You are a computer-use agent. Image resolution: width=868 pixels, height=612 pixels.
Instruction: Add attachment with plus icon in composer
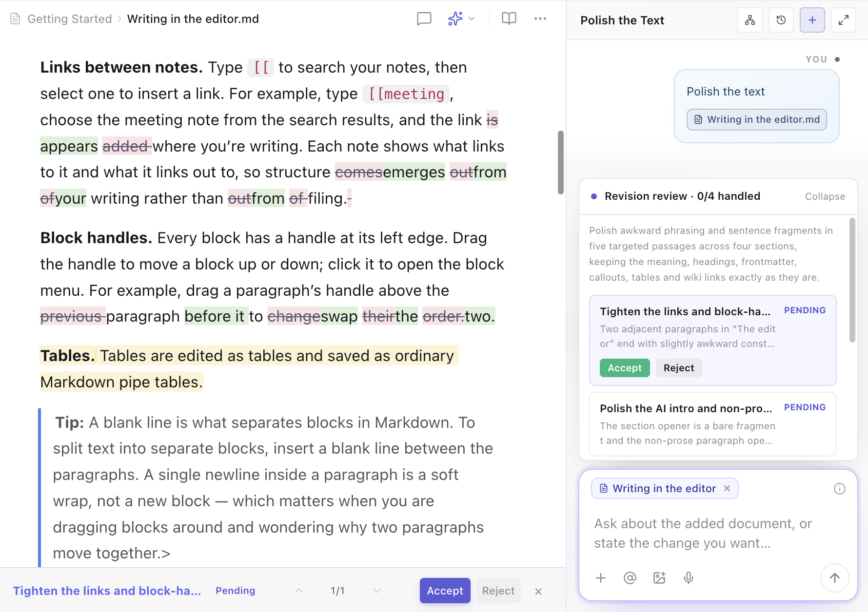(601, 578)
